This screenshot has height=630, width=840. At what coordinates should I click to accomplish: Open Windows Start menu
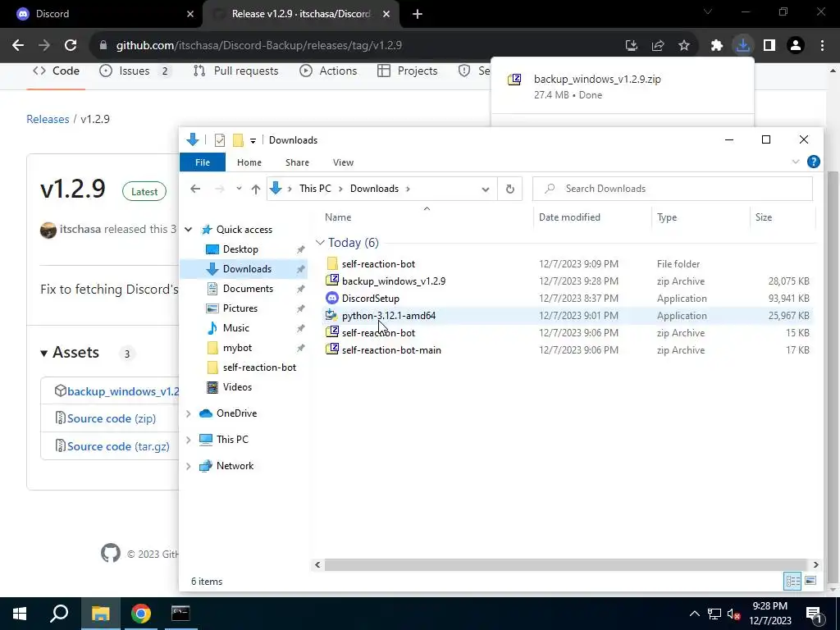tap(20, 614)
